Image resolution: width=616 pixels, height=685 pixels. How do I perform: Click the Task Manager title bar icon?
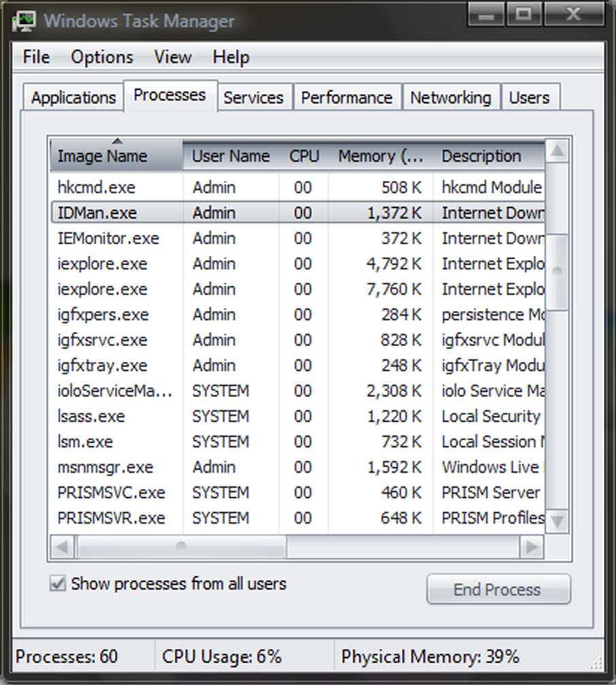click(24, 20)
